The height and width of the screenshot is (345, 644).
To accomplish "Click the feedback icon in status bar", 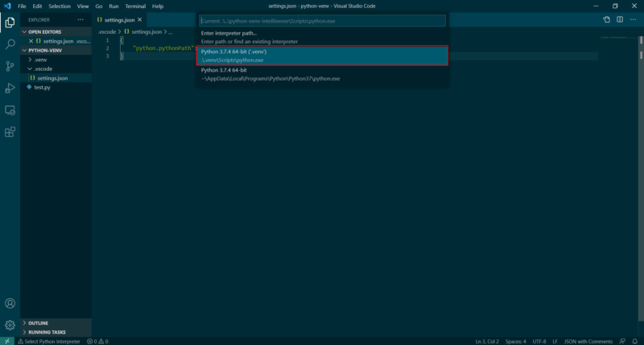I will point(622,341).
